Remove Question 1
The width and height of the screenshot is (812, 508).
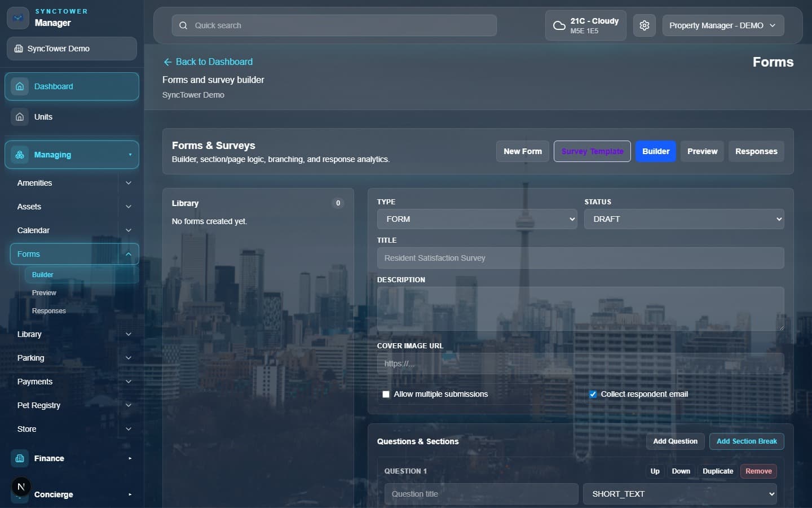click(758, 471)
